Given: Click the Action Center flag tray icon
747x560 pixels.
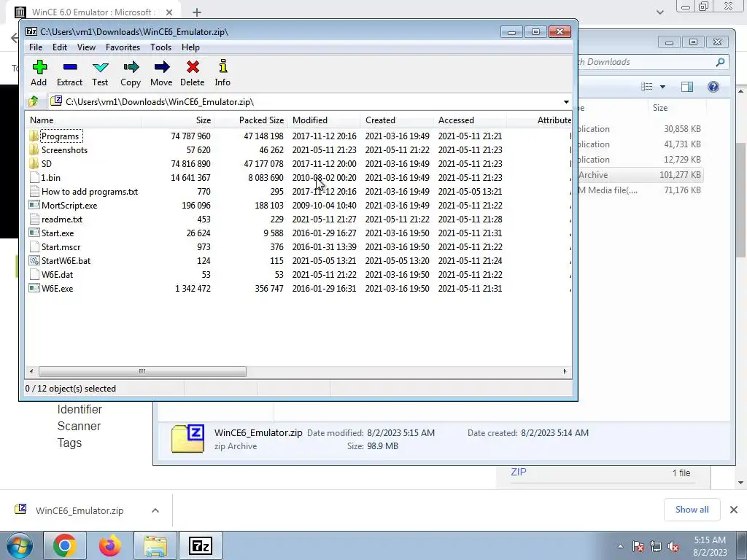Looking at the screenshot, I should pyautogui.click(x=638, y=546).
